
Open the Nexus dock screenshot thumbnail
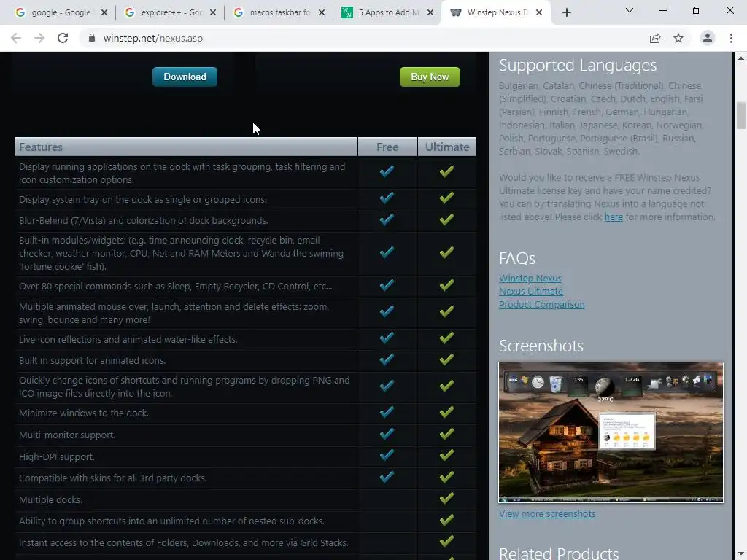611,432
